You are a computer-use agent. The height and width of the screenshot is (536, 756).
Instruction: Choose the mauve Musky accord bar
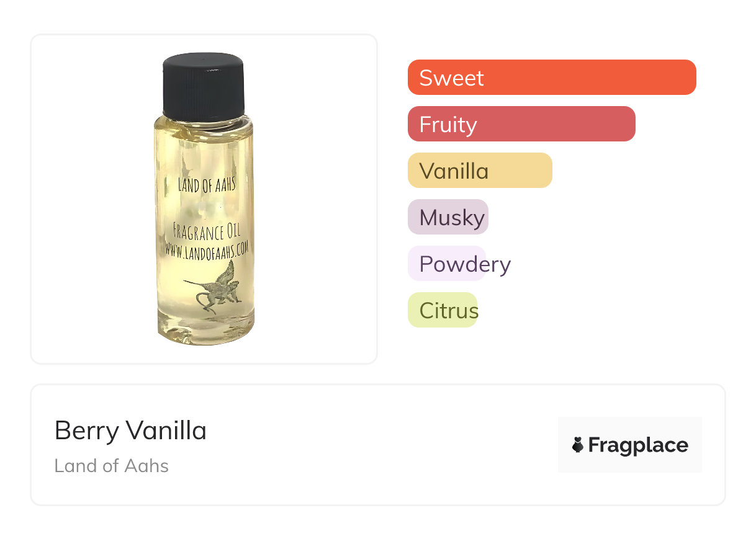coord(448,217)
